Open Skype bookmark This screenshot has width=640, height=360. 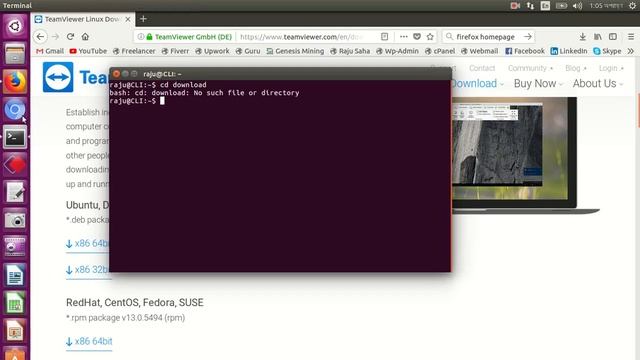coord(607,51)
